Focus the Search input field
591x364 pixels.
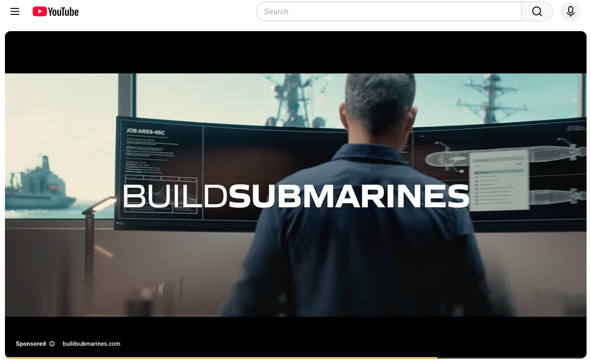[389, 12]
